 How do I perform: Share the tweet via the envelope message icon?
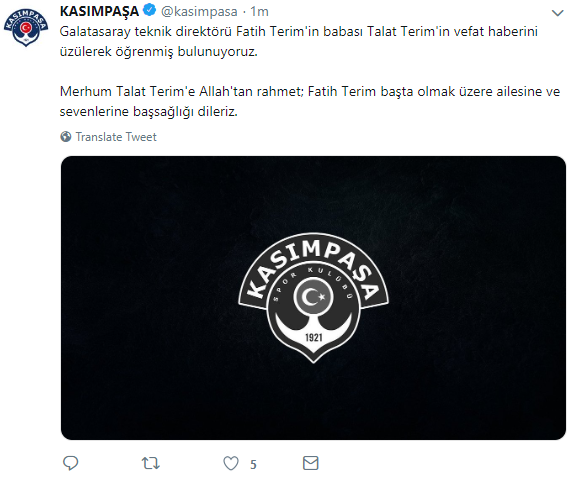[x=311, y=463]
